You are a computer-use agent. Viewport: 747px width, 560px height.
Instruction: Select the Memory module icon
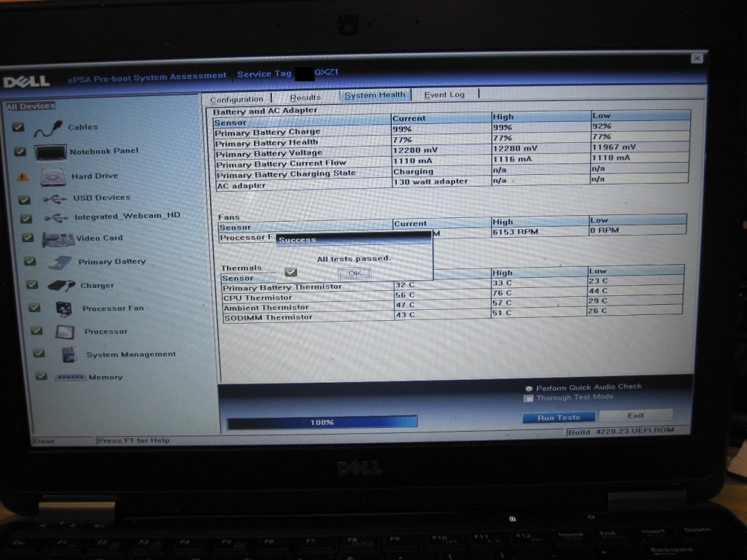tap(71, 377)
